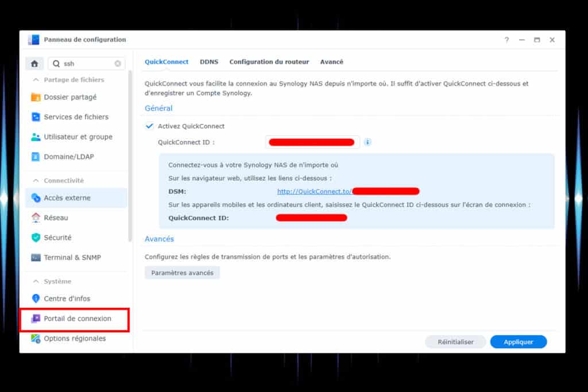This screenshot has width=588, height=392.
Task: Collapse Système section
Action: (36, 281)
